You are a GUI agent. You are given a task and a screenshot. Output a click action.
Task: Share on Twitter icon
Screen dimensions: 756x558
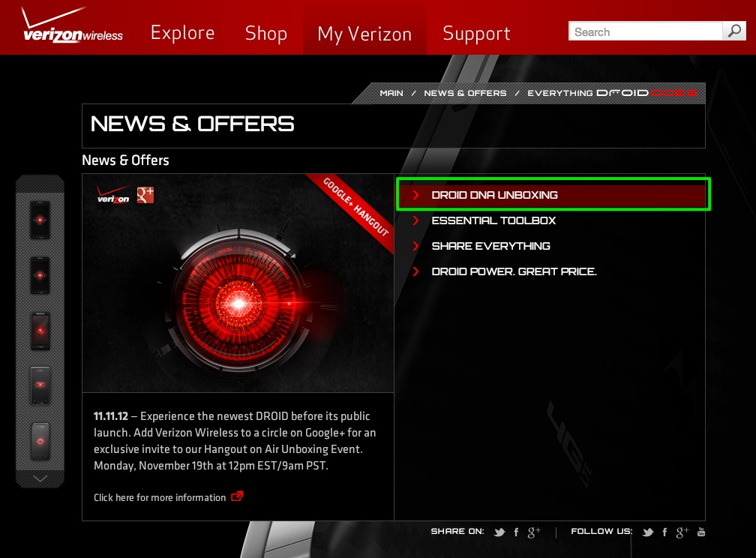pyautogui.click(x=499, y=532)
